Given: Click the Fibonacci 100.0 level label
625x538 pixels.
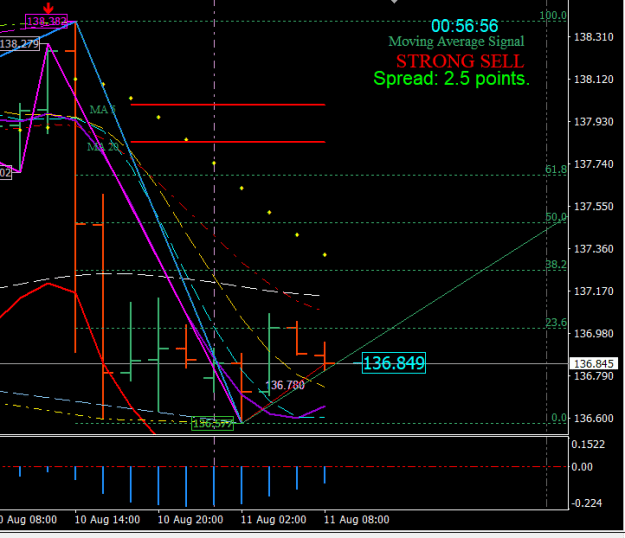Looking at the screenshot, I should click(553, 16).
